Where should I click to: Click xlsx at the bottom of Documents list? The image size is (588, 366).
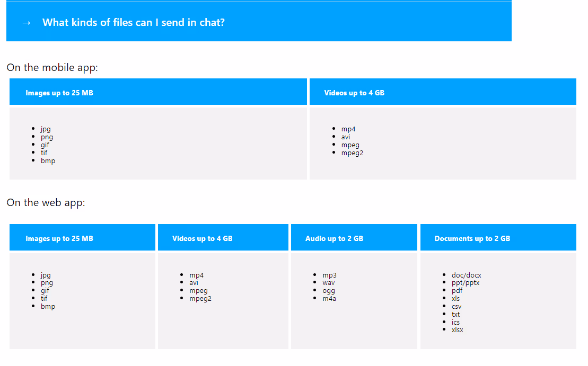tap(457, 329)
